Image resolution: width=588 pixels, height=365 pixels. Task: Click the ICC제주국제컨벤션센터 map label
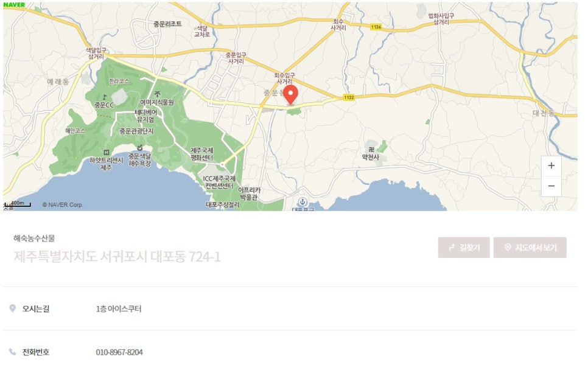pyautogui.click(x=219, y=182)
